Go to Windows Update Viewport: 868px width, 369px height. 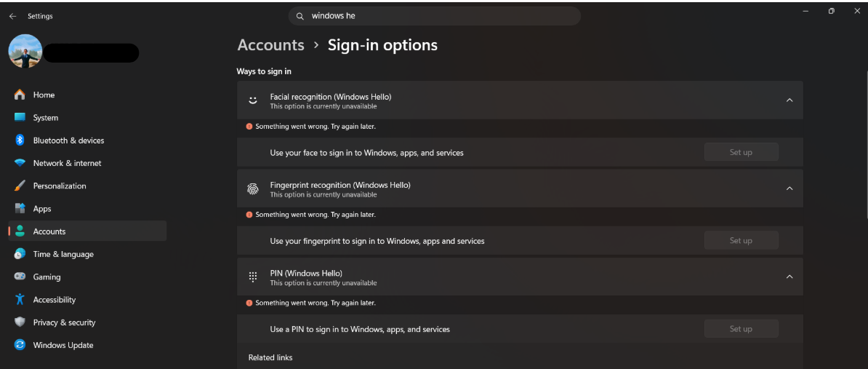[87, 345]
